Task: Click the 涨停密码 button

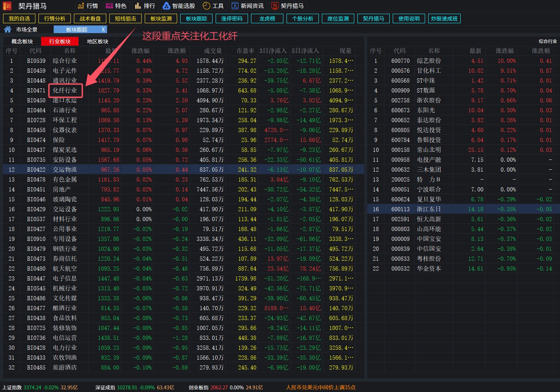Action: click(x=232, y=19)
